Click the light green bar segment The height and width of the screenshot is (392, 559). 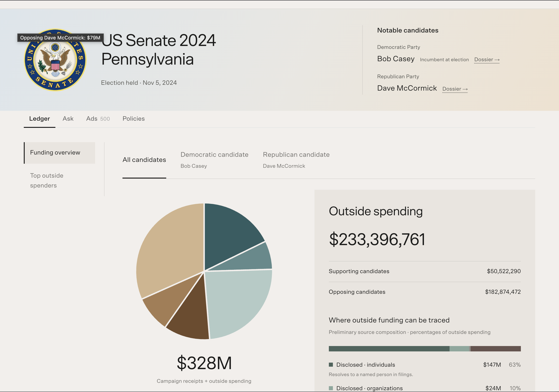460,349
